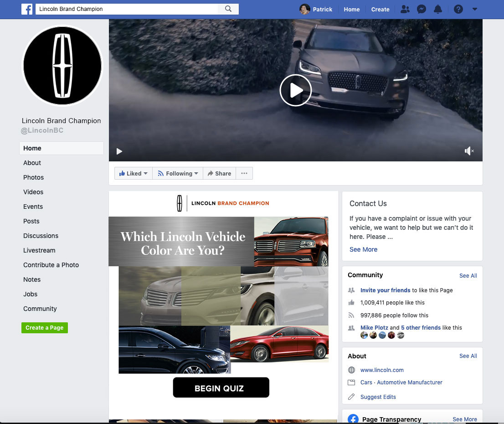Click See All in About section
Viewport: 504px width, 424px height.
tap(468, 356)
